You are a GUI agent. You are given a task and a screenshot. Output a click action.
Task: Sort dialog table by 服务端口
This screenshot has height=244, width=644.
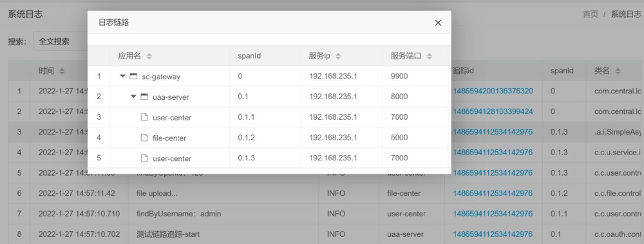click(429, 56)
